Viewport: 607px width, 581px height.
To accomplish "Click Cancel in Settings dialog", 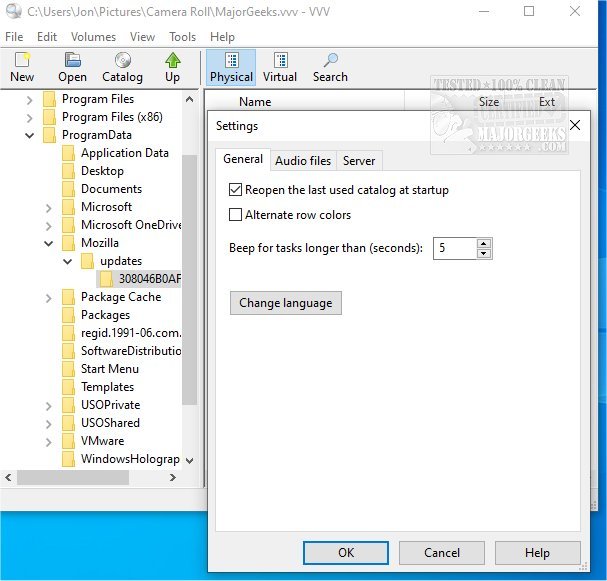I will 442,553.
